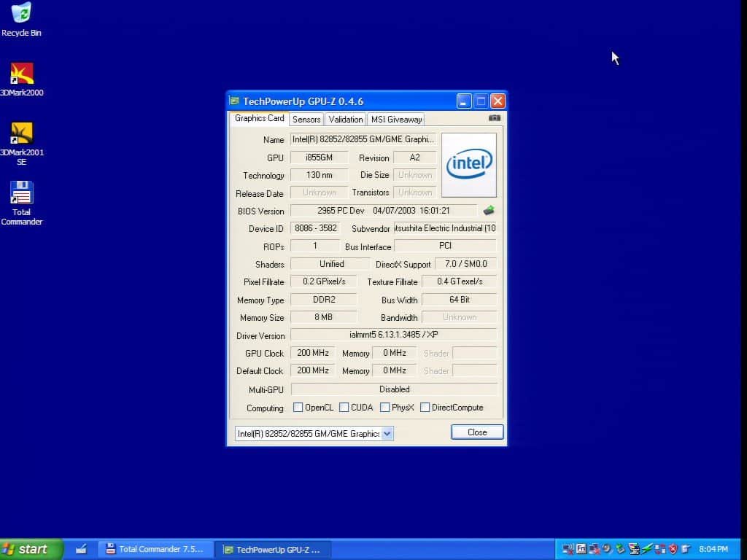Minimize the GPU-Z window

coord(463,101)
